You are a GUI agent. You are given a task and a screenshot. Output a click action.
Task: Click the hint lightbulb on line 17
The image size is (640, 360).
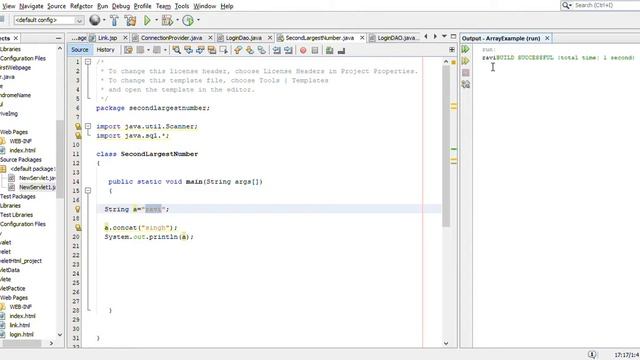coord(78,209)
